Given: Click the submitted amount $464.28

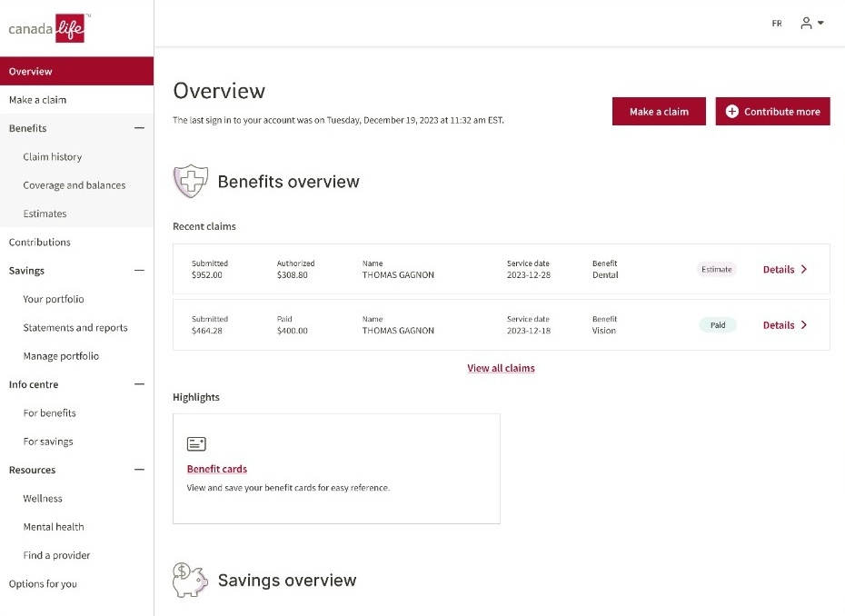Looking at the screenshot, I should [x=207, y=331].
